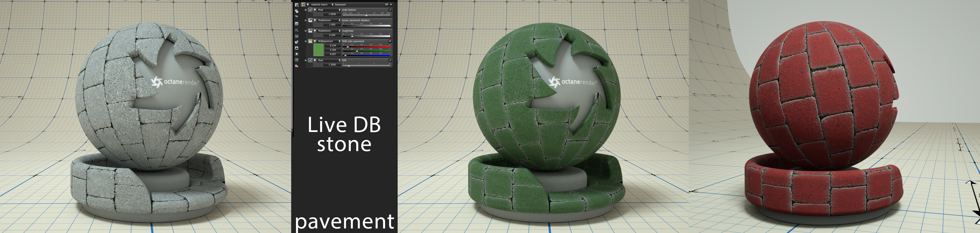Collapse the IOR parameter

(x=315, y=60)
